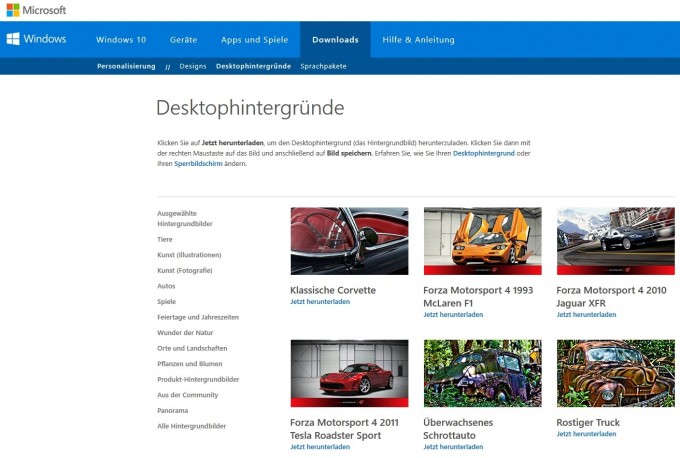Open the Überwachsenes Schrottauto thumbnail
The image size is (680, 458).
click(483, 373)
